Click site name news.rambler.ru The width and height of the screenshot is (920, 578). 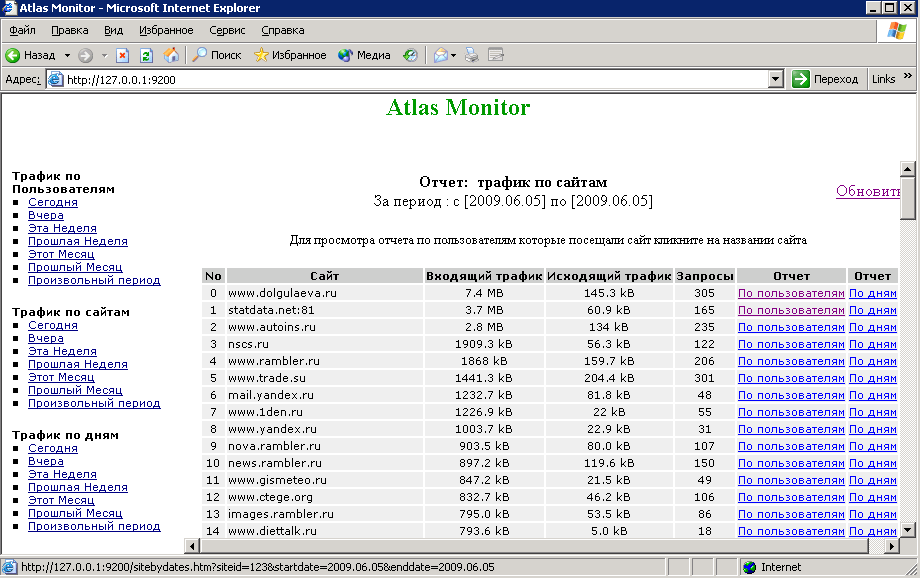[x=275, y=463]
